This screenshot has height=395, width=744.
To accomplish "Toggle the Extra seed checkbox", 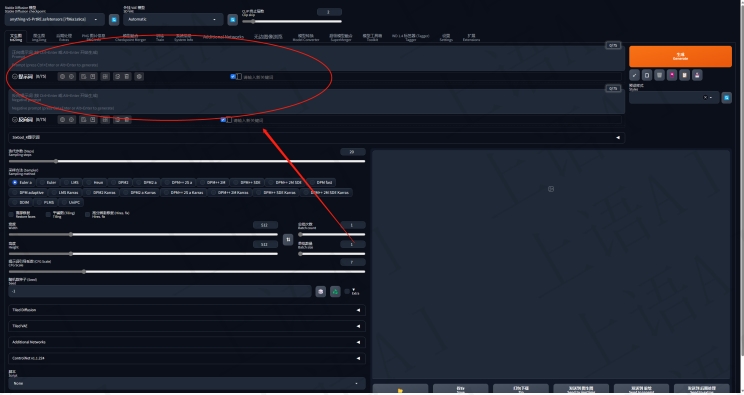I will click(x=347, y=292).
